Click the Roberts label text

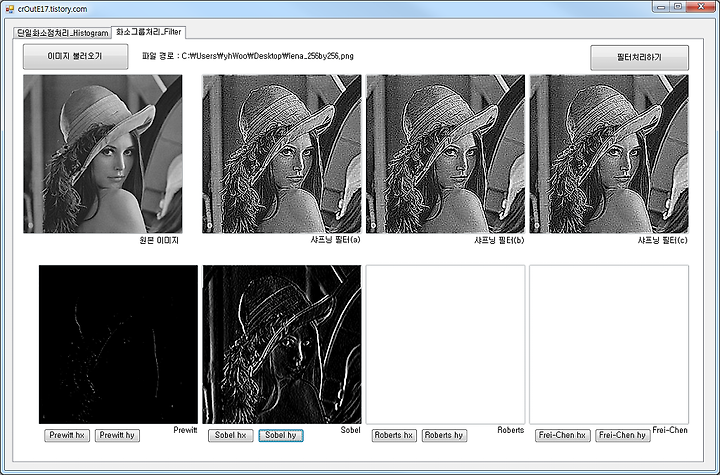tap(511, 430)
